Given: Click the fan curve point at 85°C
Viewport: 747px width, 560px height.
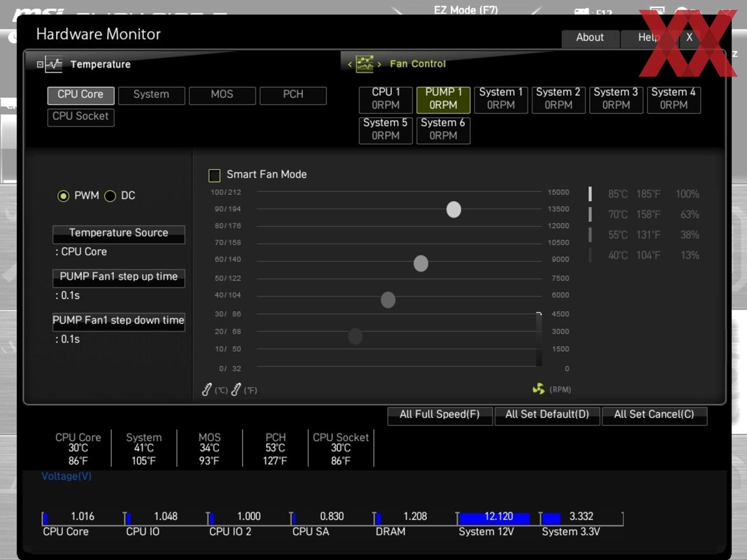Looking at the screenshot, I should click(454, 209).
